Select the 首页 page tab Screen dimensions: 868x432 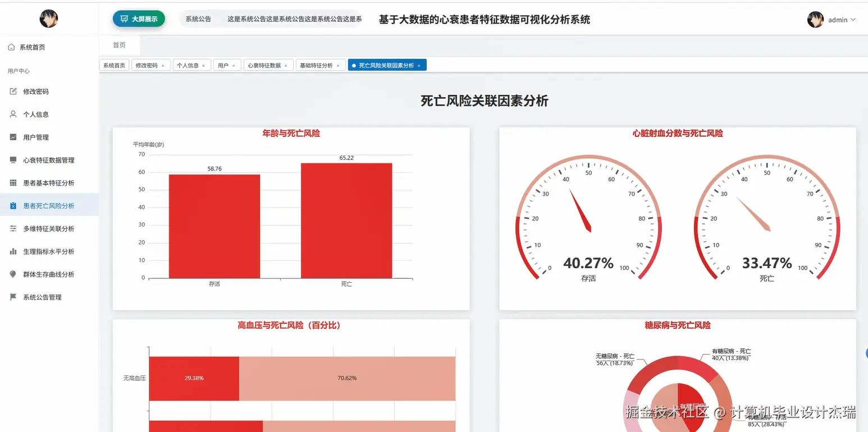118,45
